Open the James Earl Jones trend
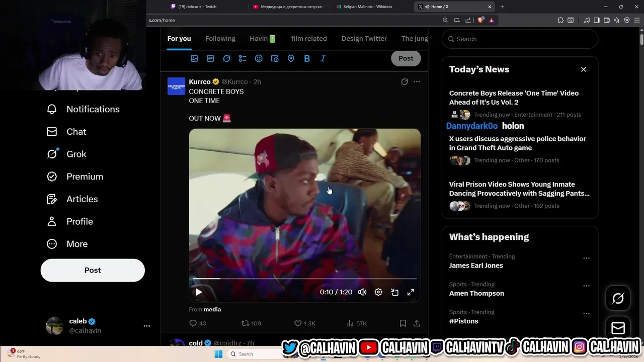 coord(476,265)
